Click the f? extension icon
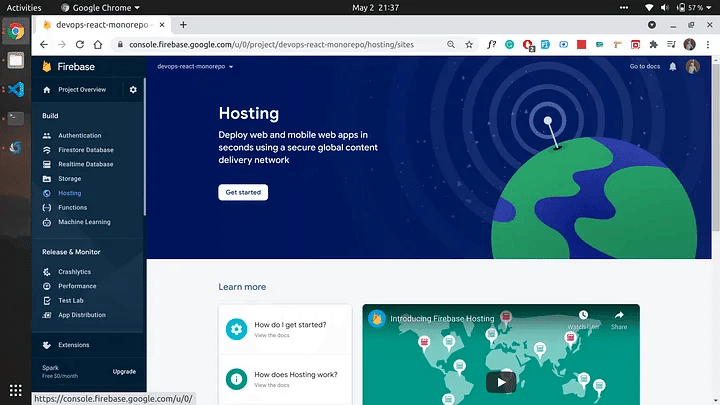 491,45
